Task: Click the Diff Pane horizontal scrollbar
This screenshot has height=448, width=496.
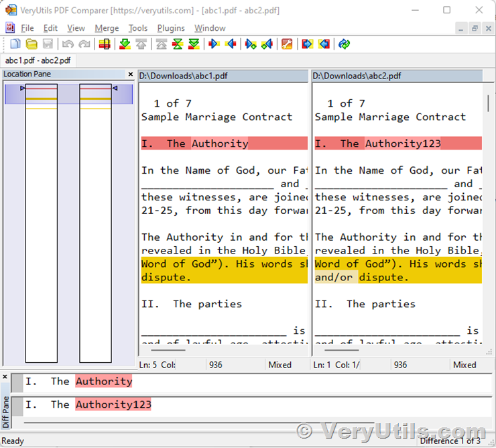Action: 199,423
